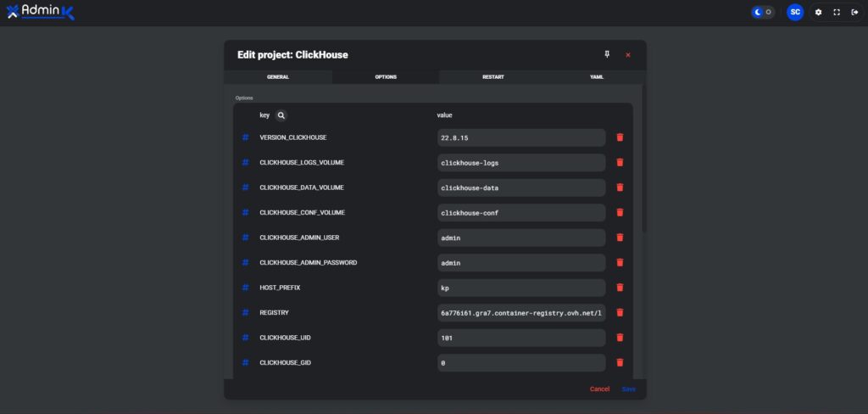
Task: Click hash icon for VERSION_CLICKHOUSE
Action: [x=245, y=137]
